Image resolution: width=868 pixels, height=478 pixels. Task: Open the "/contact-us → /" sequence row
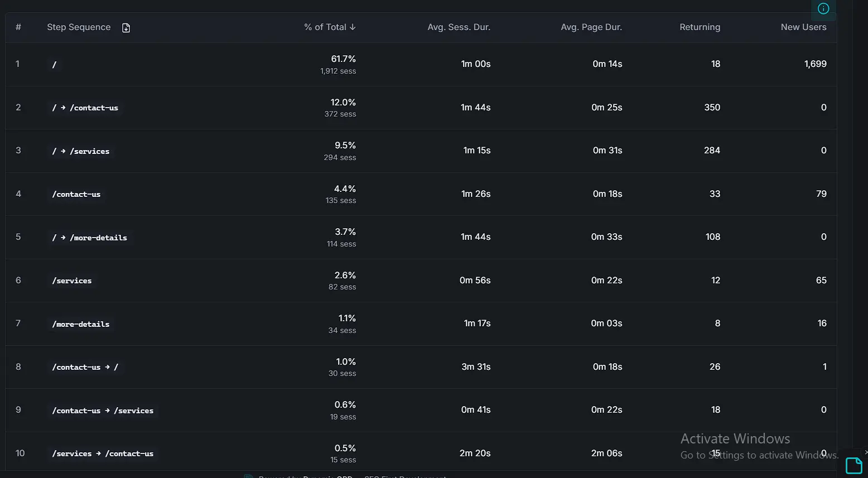click(85, 367)
